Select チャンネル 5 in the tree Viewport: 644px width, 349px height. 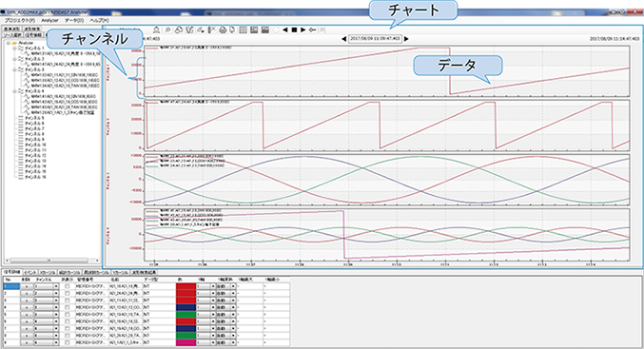tap(34, 118)
